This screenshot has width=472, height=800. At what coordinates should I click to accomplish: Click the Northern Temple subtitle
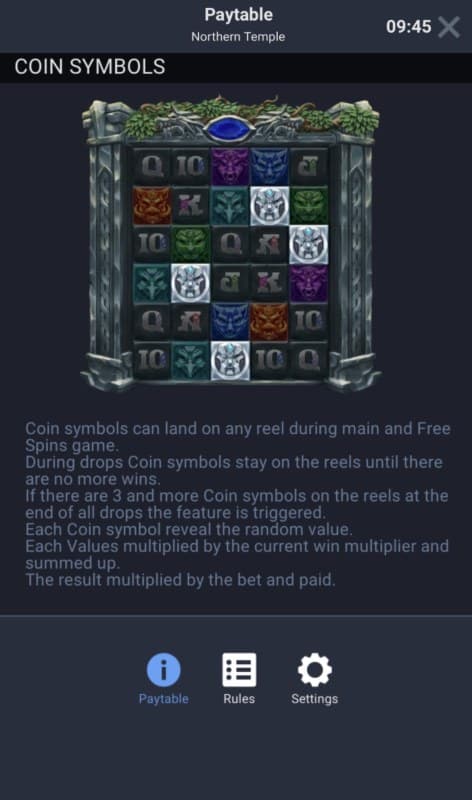click(x=238, y=37)
